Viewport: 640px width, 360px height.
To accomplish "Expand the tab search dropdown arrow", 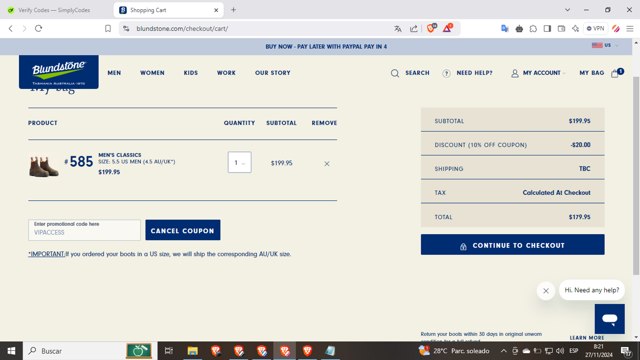I will 567,10.
